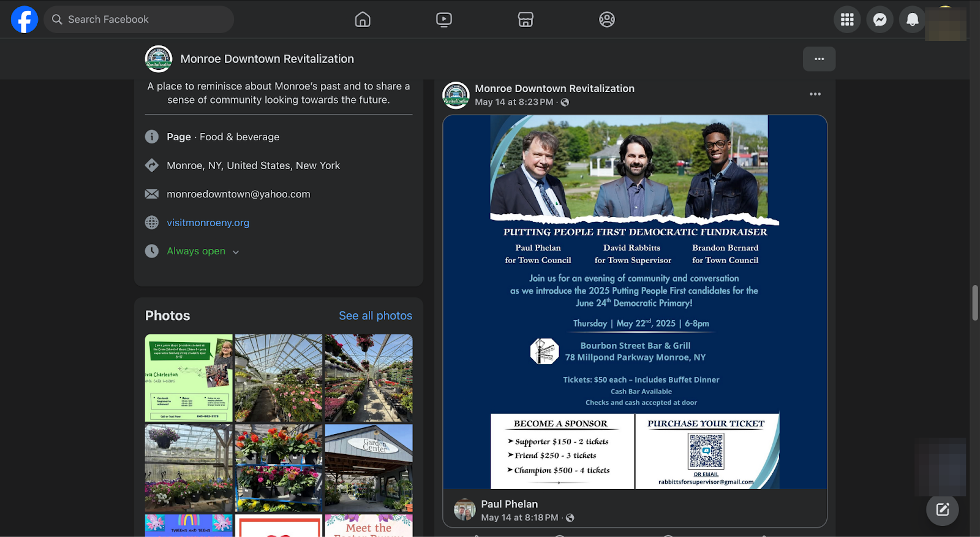The width and height of the screenshot is (980, 537).
Task: Open shared post time May 14 at 8:18 PM
Action: [x=519, y=518]
